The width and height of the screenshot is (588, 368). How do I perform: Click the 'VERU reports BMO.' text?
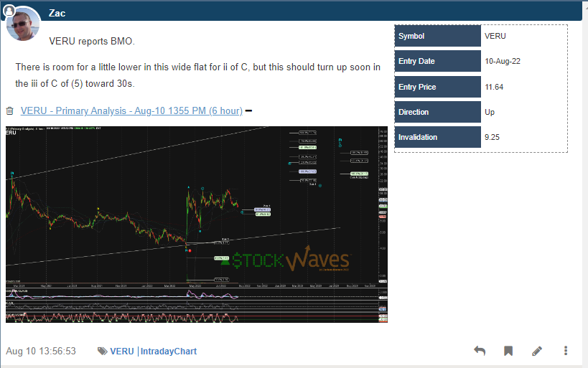click(92, 41)
